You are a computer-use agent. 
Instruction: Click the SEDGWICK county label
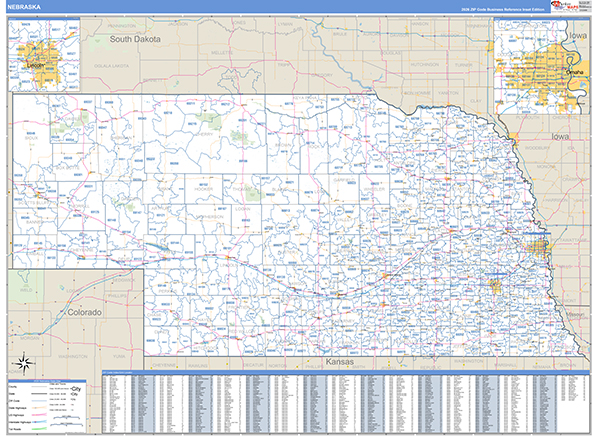tap(123, 280)
